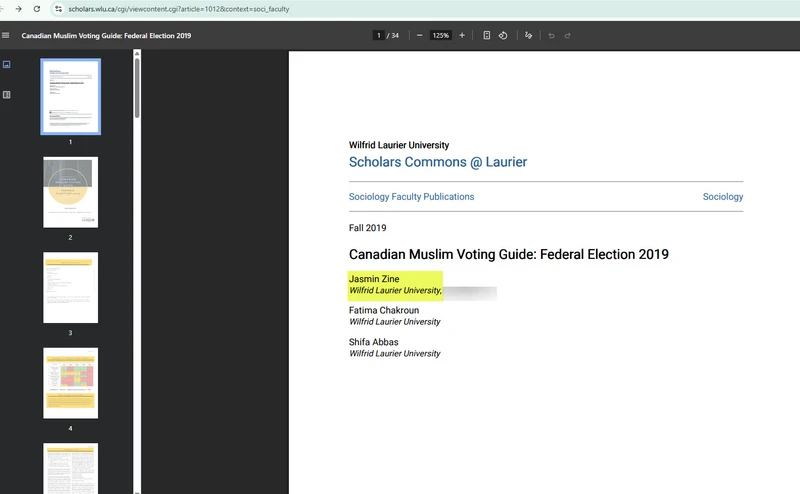Toggle the PDF sidebar menu icon

point(6,35)
